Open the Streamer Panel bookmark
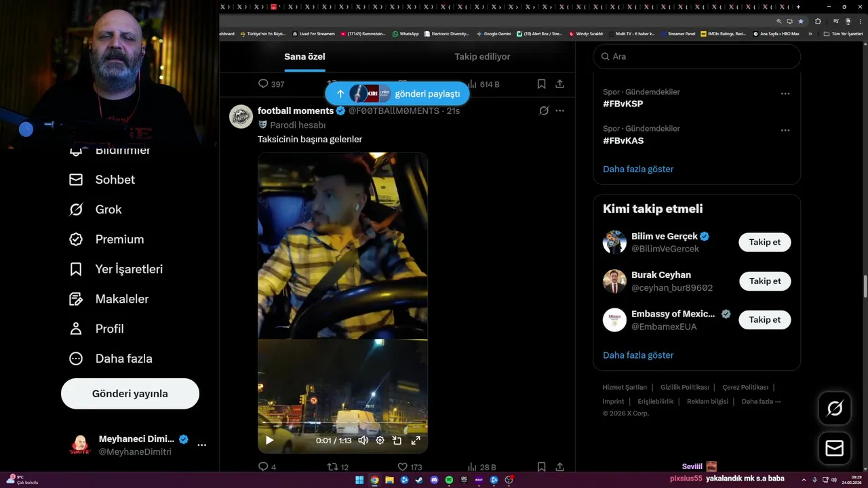The width and height of the screenshot is (868, 488). [x=677, y=33]
